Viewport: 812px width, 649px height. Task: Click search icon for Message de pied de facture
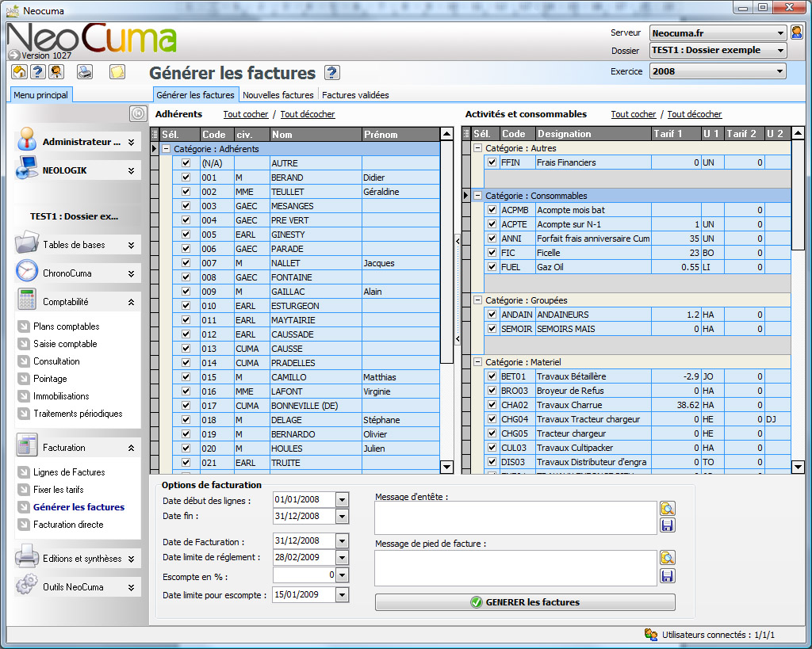668,558
